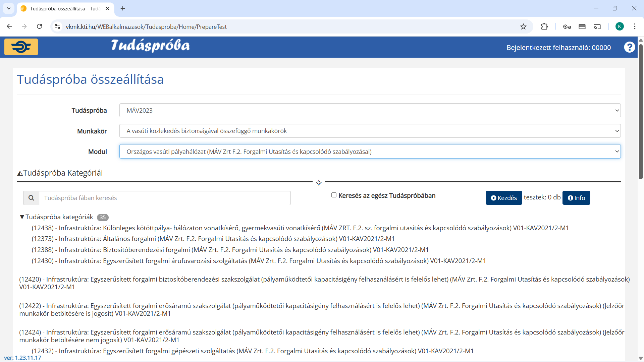Open browser extensions puzzle icon

tap(544, 27)
